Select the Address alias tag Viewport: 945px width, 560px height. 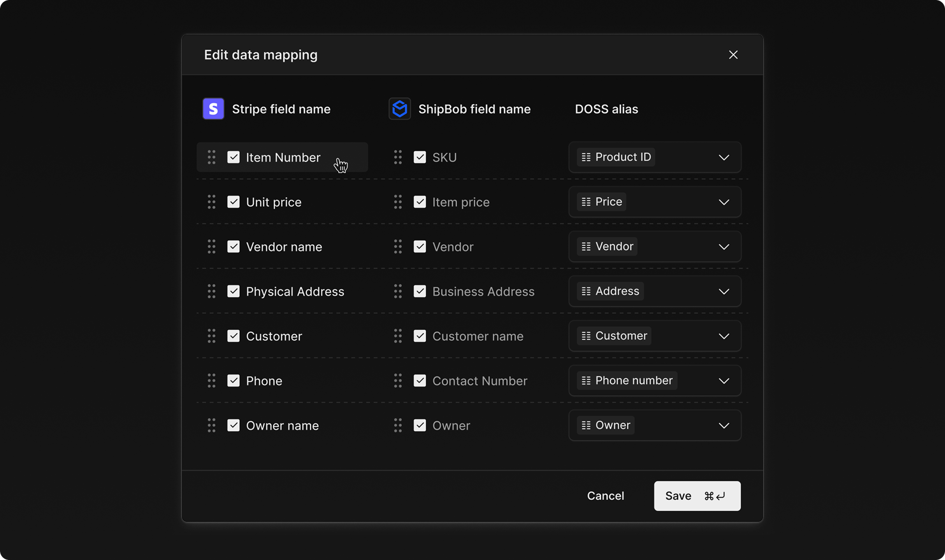[610, 291]
